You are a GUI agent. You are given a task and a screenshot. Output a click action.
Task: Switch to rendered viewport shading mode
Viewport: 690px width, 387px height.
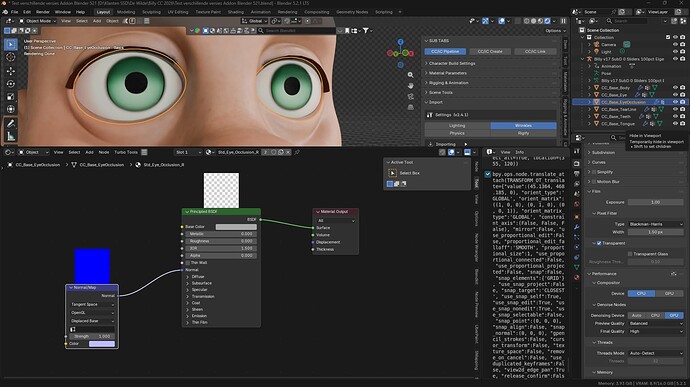point(547,21)
